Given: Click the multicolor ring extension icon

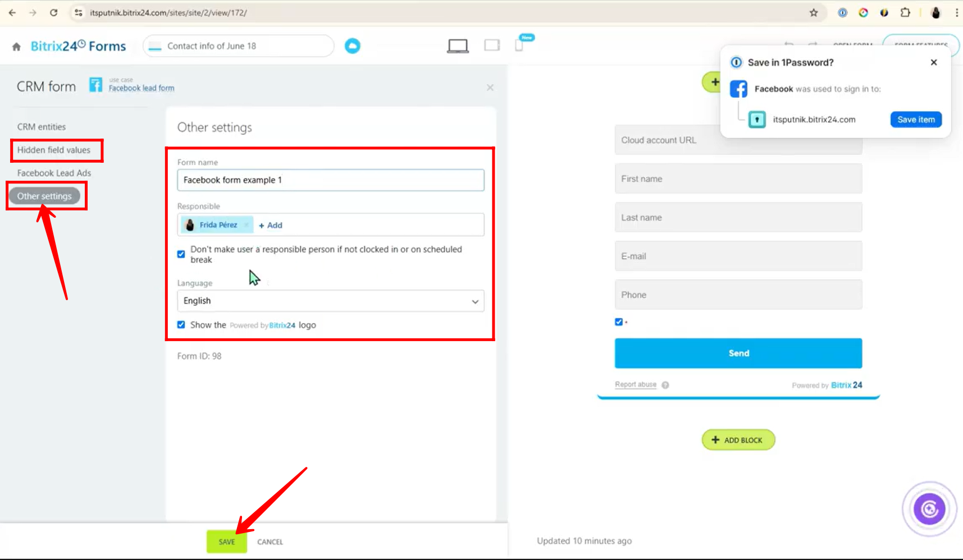Looking at the screenshot, I should tap(863, 12).
